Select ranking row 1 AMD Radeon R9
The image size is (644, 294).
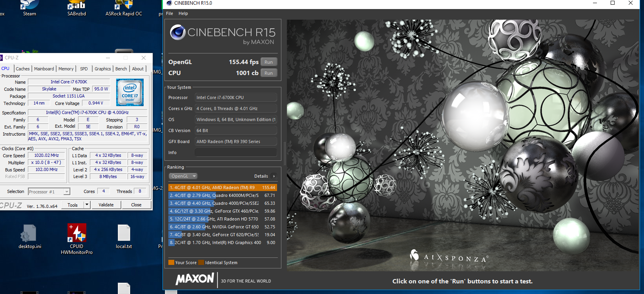point(223,187)
